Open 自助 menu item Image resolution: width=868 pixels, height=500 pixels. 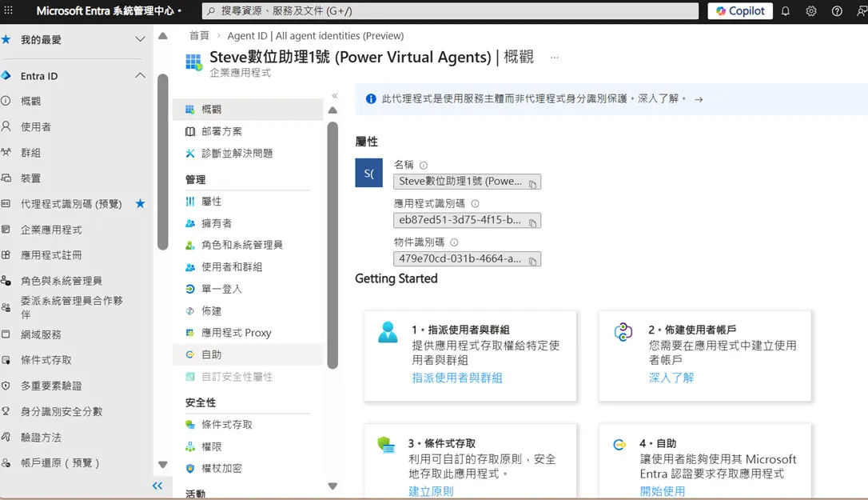(x=248, y=354)
